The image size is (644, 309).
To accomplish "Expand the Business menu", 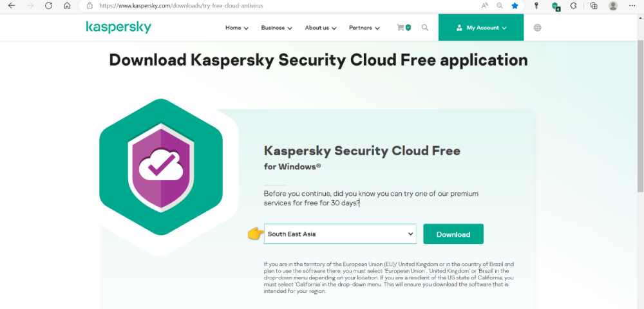I will coord(276,28).
